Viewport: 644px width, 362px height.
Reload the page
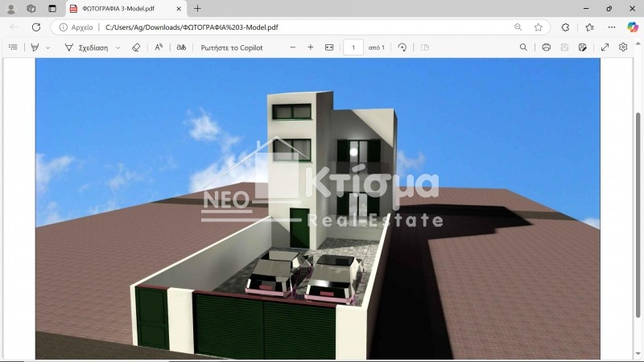coord(36,27)
